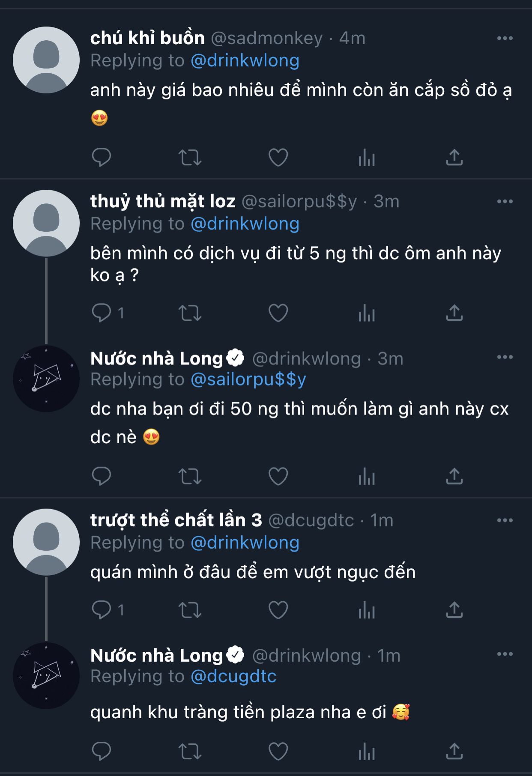Open more options on dcugdtc's tweet
The width and height of the screenshot is (532, 776).
point(505,520)
